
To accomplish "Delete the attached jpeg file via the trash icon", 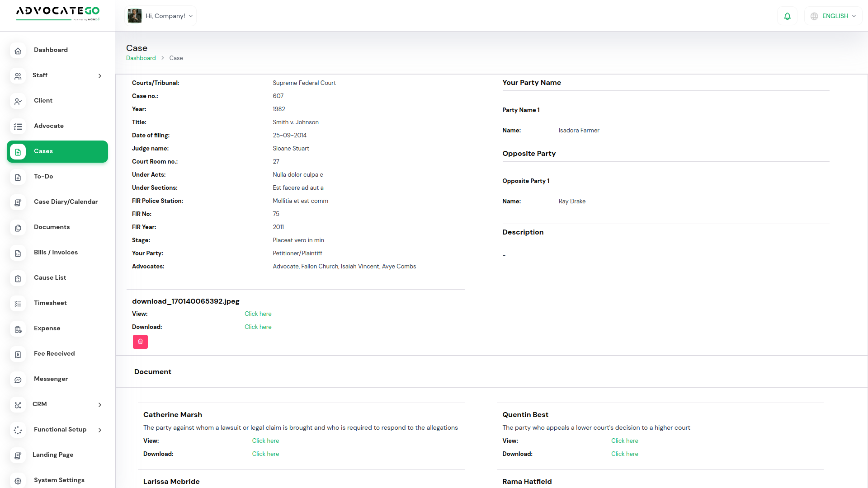I will (x=140, y=342).
